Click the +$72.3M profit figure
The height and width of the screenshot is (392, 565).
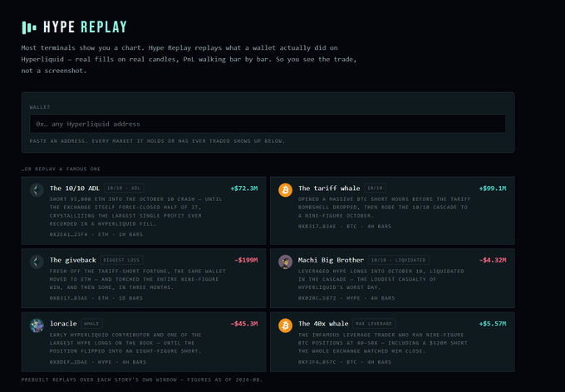click(244, 189)
